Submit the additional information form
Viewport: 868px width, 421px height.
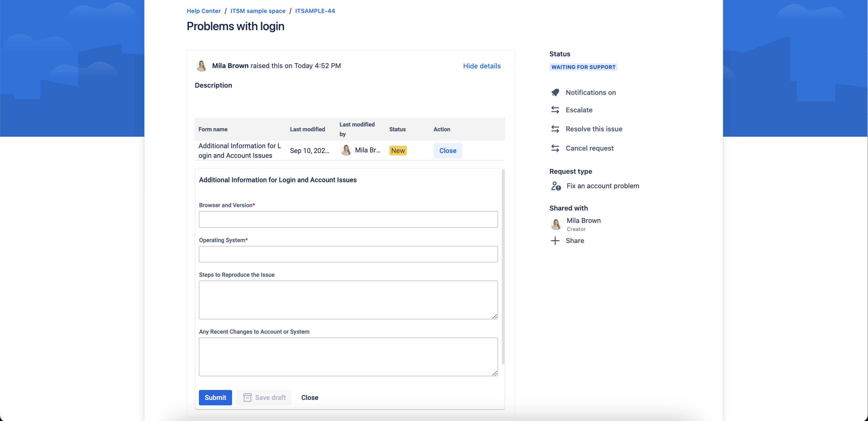pyautogui.click(x=215, y=397)
